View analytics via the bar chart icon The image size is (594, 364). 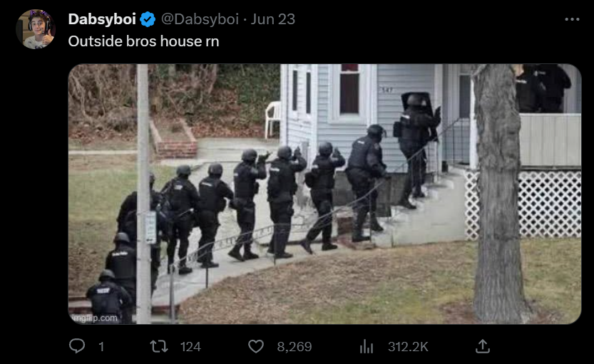367,346
